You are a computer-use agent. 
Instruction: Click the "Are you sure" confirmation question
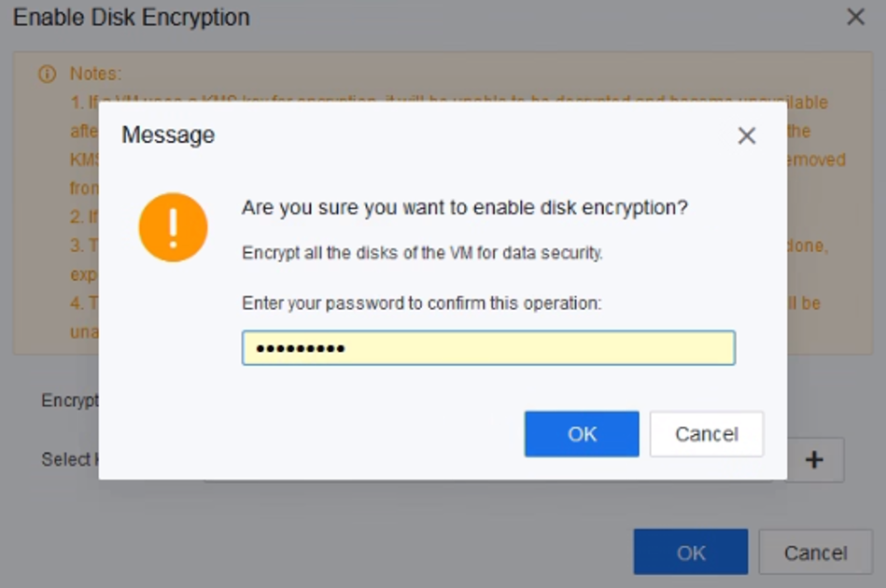pyautogui.click(x=464, y=208)
